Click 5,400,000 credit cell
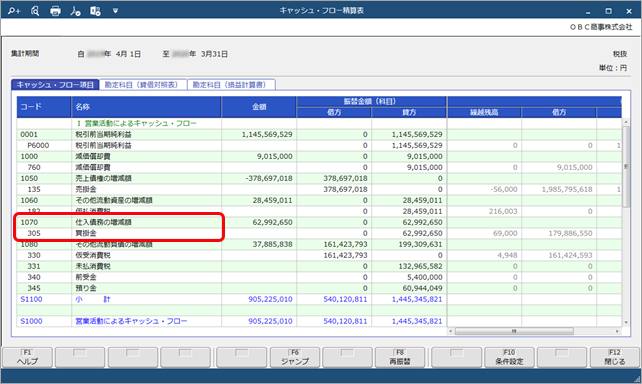 409,277
